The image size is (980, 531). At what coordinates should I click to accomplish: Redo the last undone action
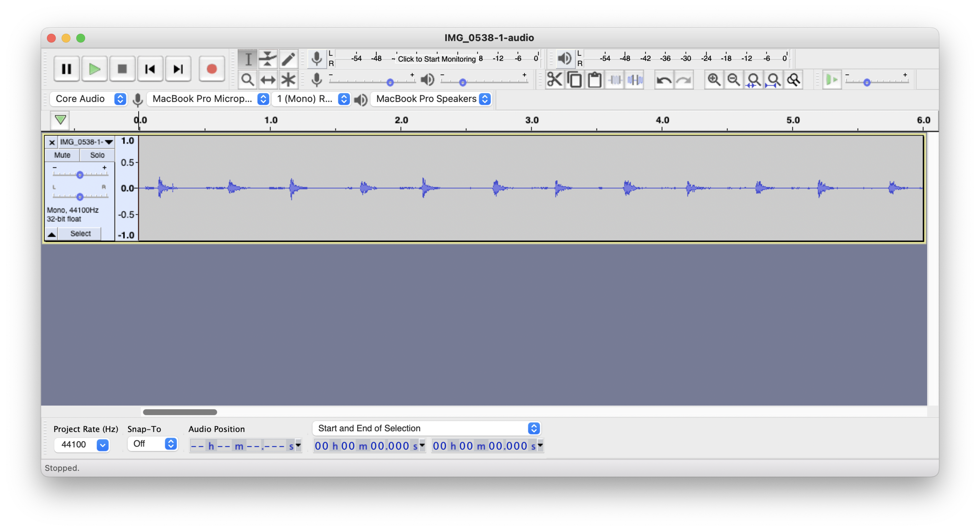point(684,80)
